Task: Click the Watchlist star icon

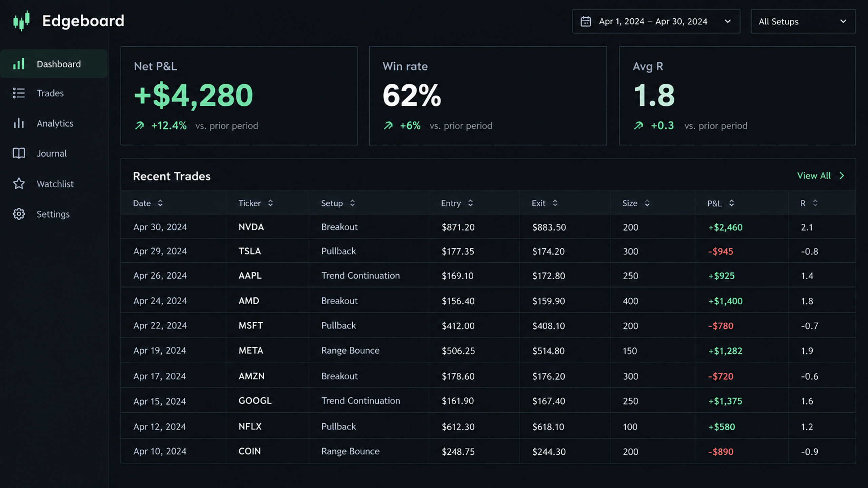Action: (x=19, y=184)
